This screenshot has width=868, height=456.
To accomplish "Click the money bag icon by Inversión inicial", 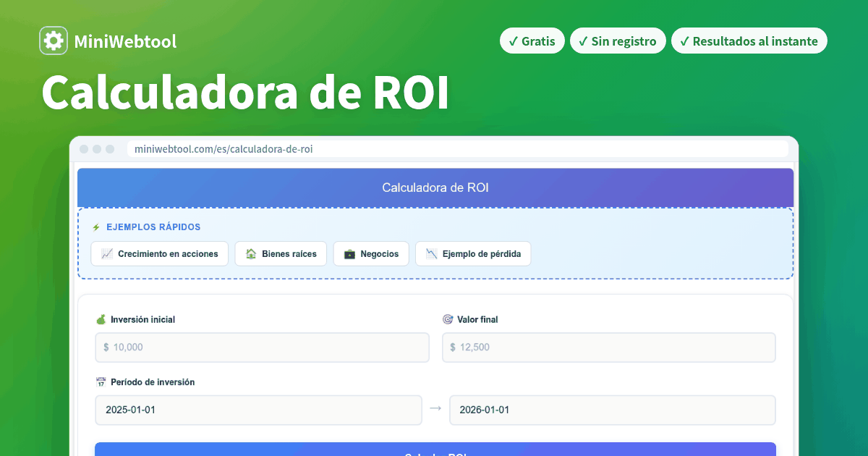I will tap(101, 319).
